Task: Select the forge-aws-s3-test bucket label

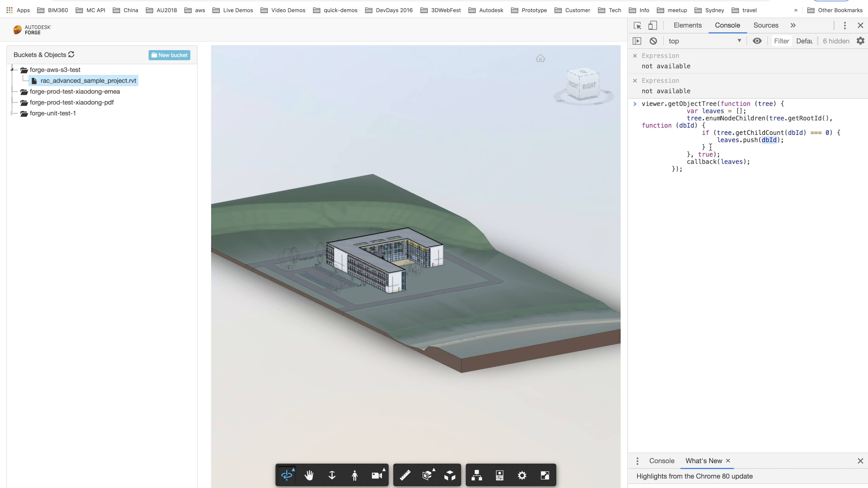Action: (55, 70)
